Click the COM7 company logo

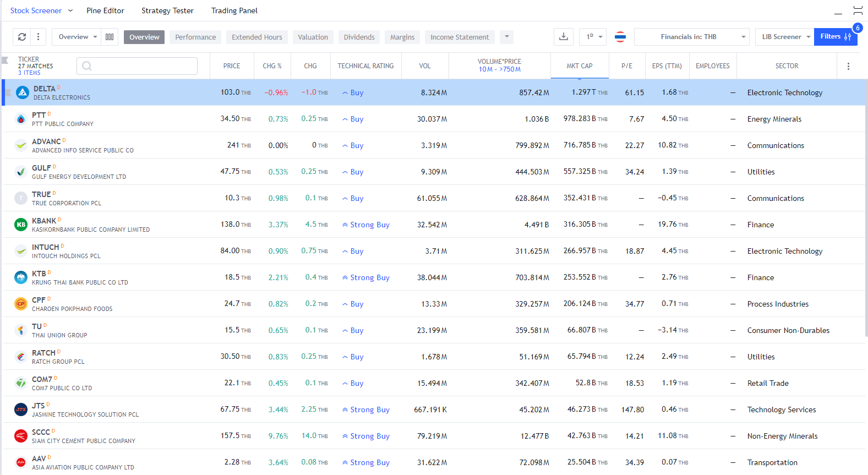pyautogui.click(x=21, y=383)
